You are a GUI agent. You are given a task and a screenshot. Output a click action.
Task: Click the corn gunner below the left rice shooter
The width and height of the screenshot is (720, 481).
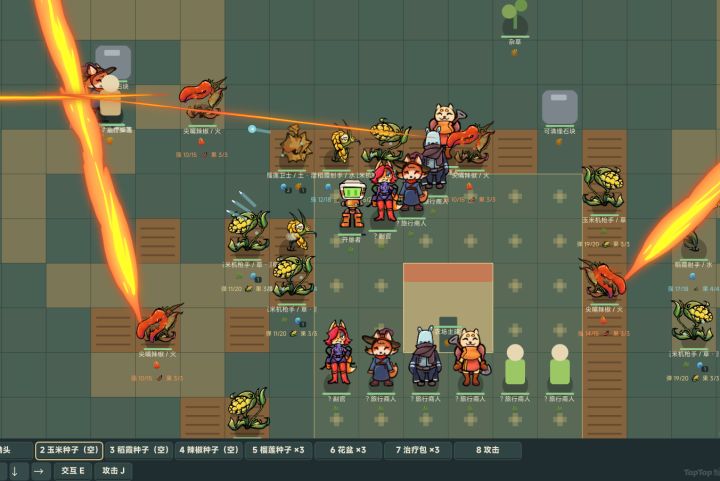292,277
